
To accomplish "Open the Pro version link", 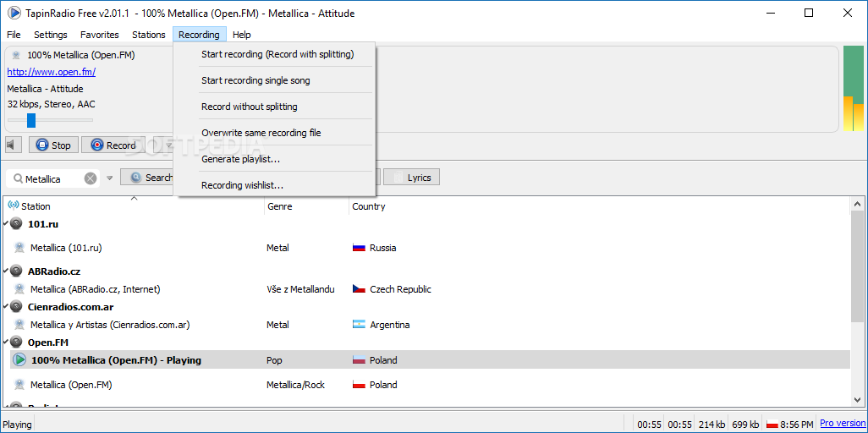I will coord(842,424).
